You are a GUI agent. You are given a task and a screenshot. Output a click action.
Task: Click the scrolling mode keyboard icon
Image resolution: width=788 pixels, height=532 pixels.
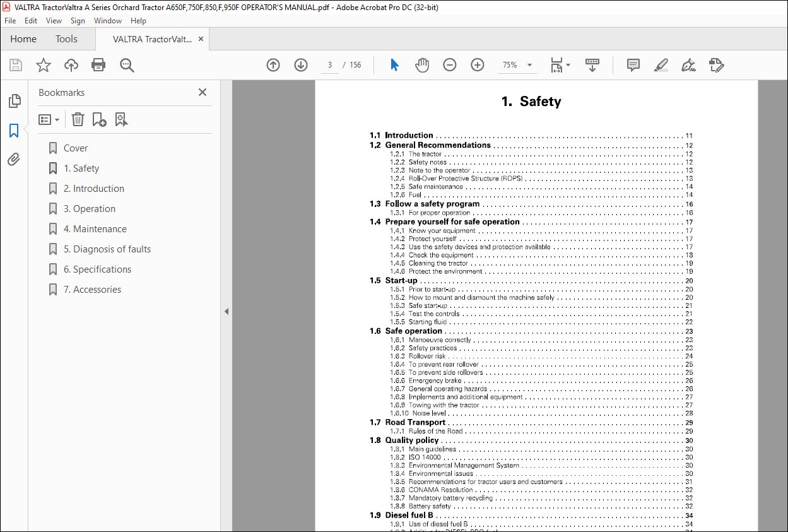click(x=592, y=65)
